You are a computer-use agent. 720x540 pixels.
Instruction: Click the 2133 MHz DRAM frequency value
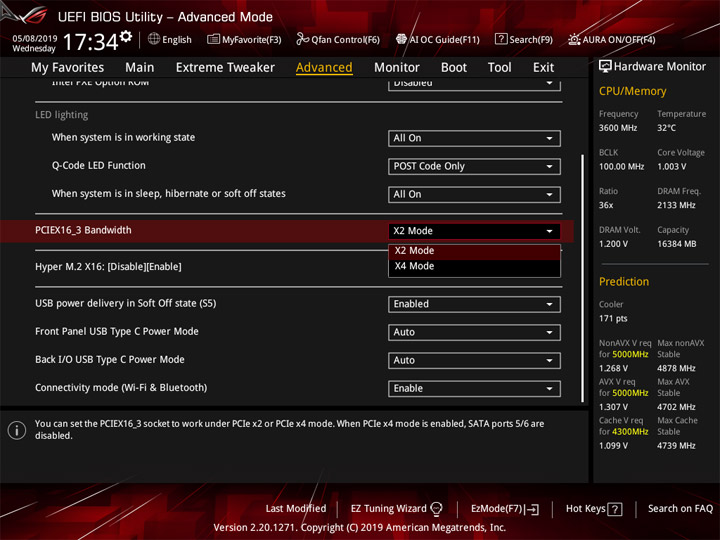click(x=676, y=205)
